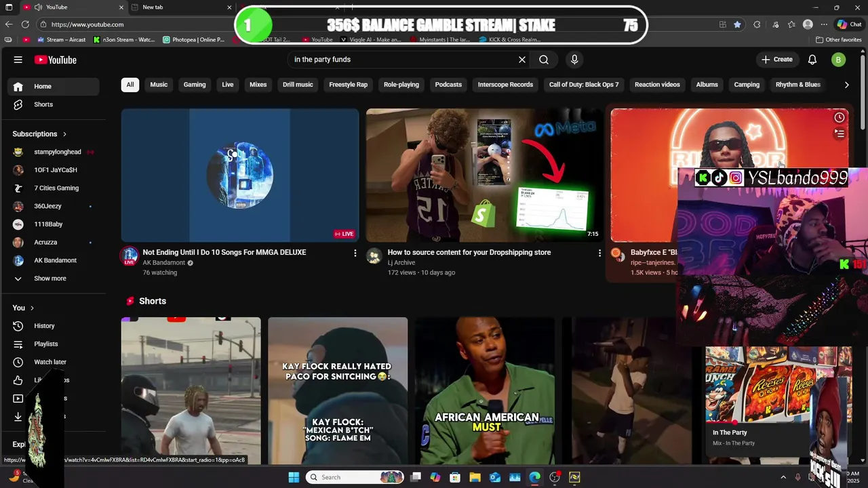Image resolution: width=868 pixels, height=488 pixels.
Task: Open 1118Baby subscription
Action: [x=54, y=224]
